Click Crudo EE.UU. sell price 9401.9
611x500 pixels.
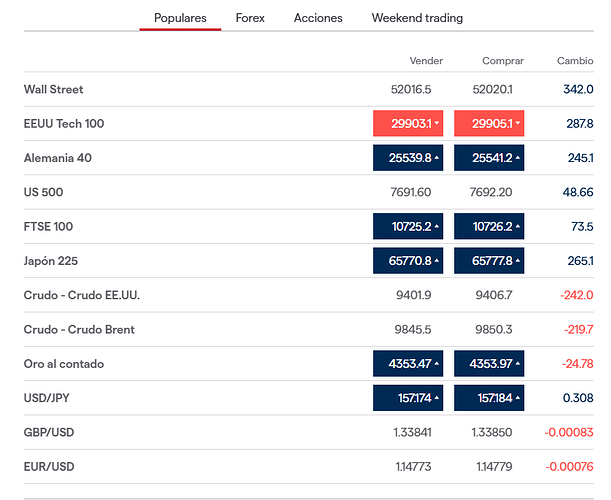[x=413, y=295]
